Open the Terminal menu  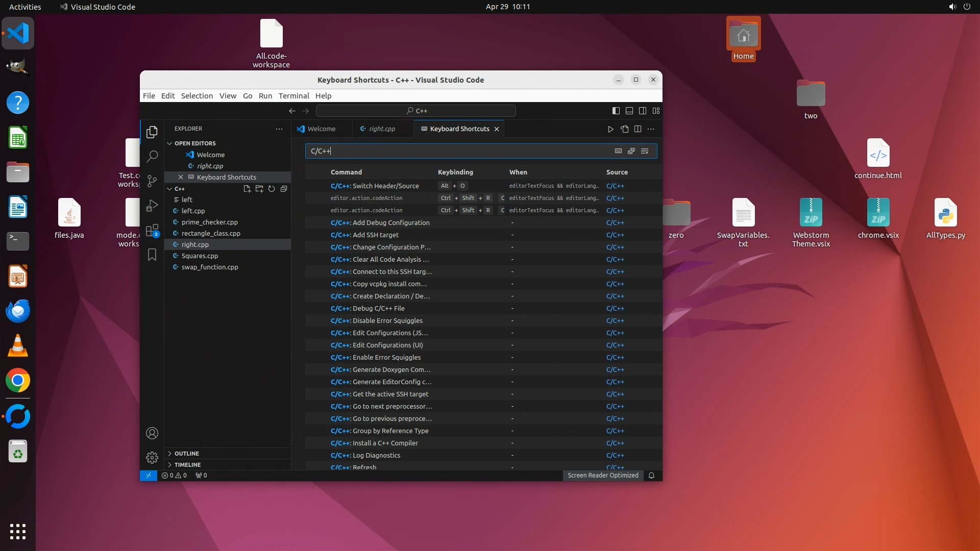point(293,96)
